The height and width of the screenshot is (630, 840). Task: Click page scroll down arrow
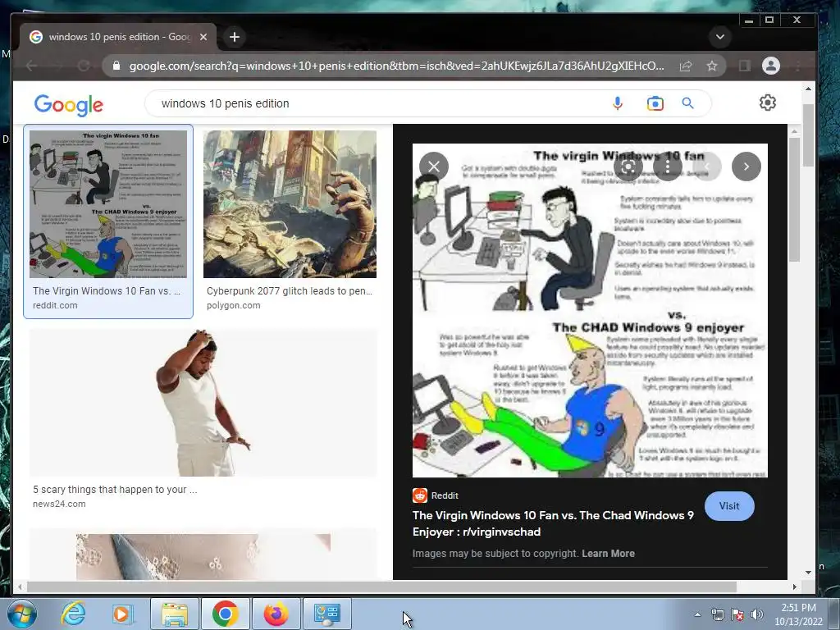pyautogui.click(x=808, y=573)
